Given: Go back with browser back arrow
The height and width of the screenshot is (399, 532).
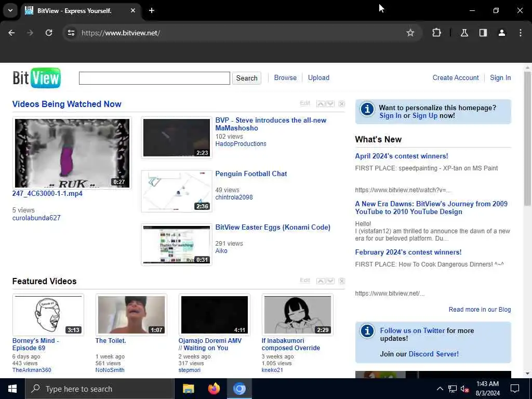Looking at the screenshot, I should coord(11,33).
